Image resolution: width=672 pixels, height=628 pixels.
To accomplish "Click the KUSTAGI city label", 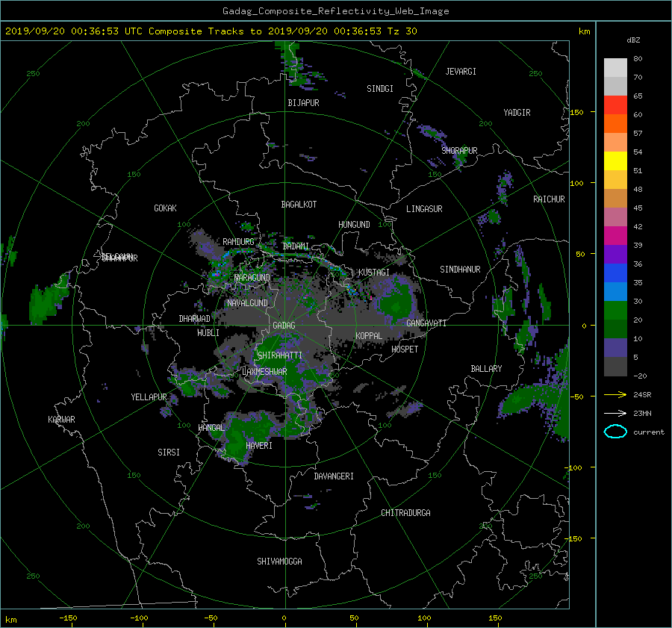I will [374, 273].
